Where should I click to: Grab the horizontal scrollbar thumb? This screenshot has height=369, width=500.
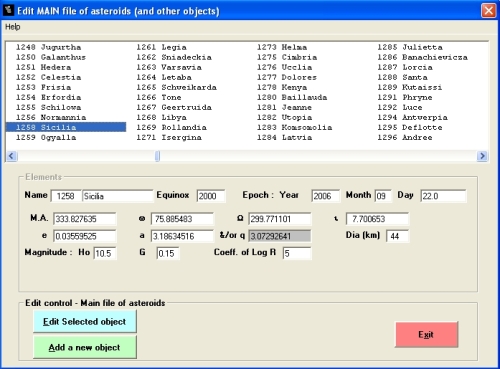pyautogui.click(x=157, y=156)
